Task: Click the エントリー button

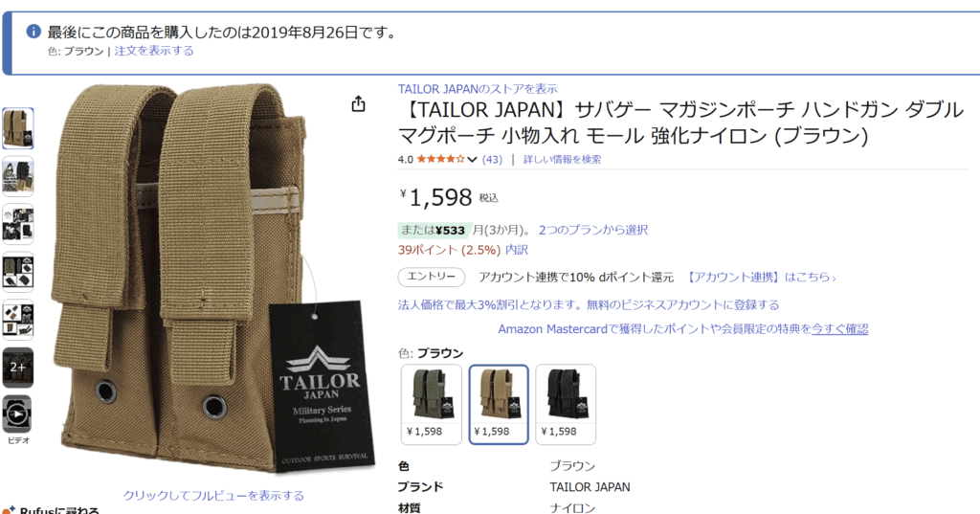Action: point(432,277)
